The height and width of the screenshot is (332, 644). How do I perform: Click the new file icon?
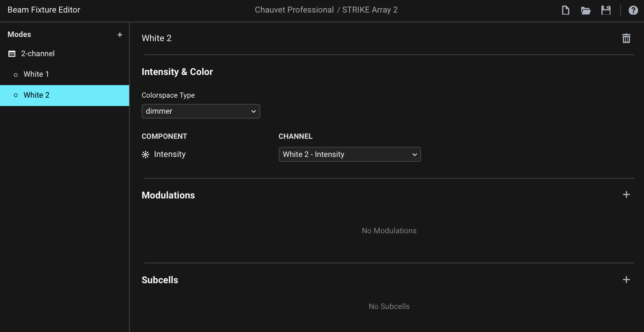[x=566, y=10]
